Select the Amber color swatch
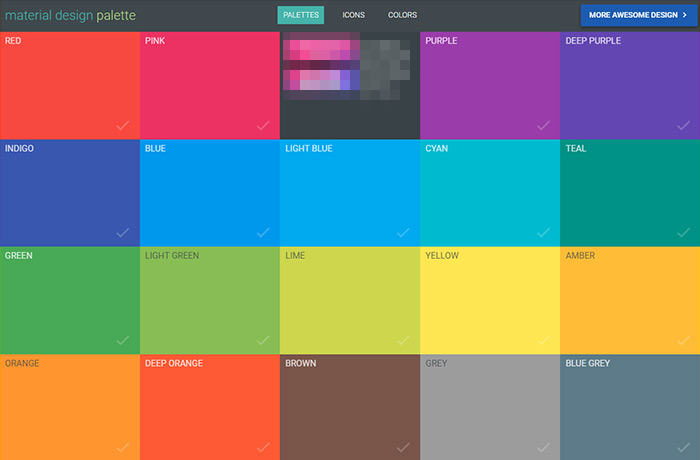This screenshot has height=460, width=700. point(630,301)
